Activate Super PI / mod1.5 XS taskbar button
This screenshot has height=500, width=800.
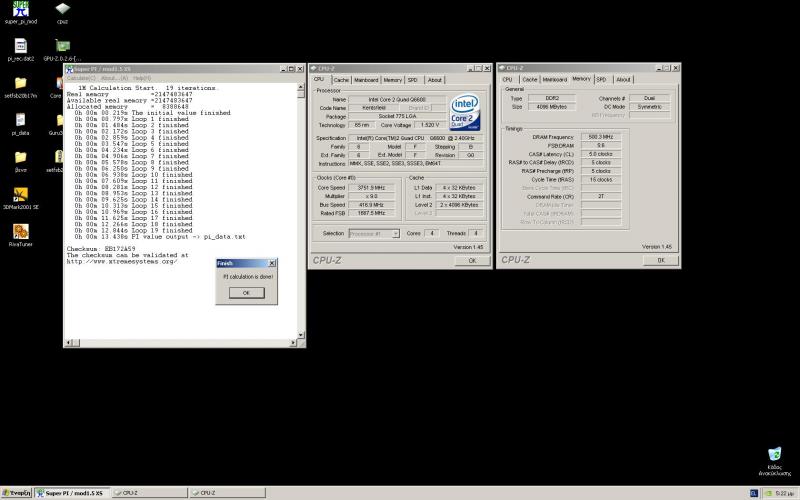click(72, 493)
